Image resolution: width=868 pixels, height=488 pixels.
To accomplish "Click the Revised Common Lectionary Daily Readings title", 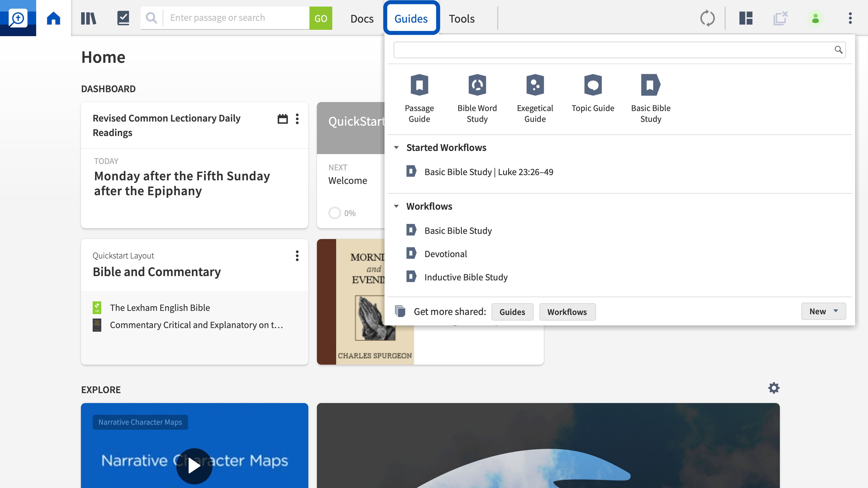I will pos(166,125).
